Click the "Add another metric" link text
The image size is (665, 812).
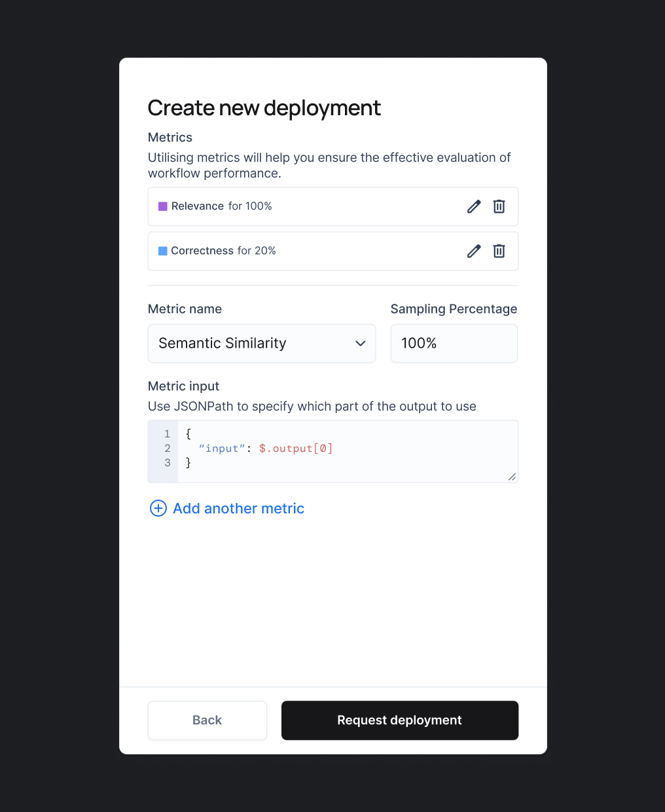coord(238,508)
